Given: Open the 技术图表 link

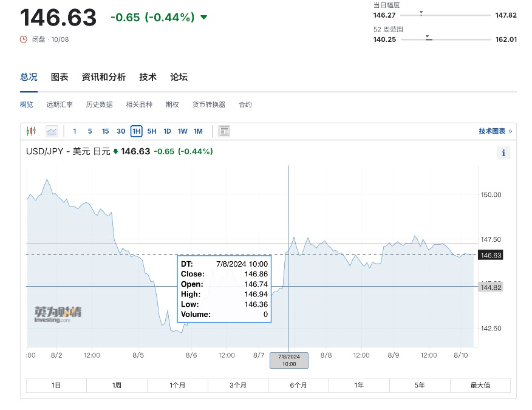Looking at the screenshot, I should coord(496,131).
